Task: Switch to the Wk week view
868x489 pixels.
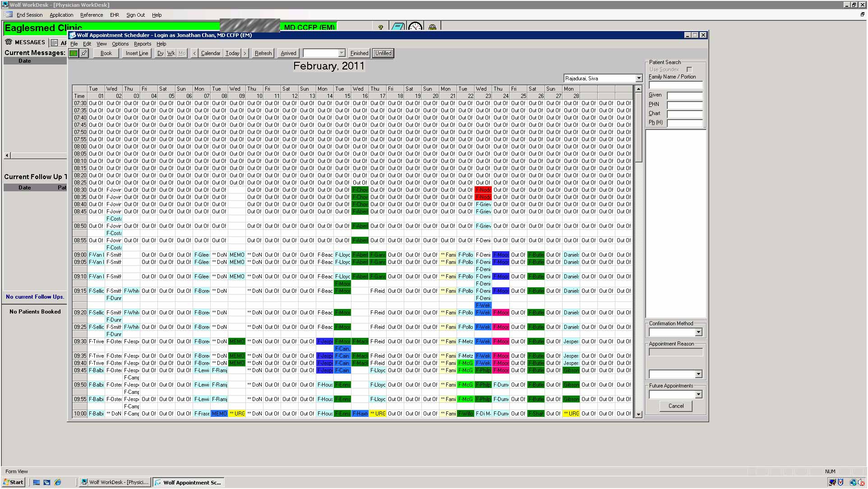Action: click(x=171, y=53)
